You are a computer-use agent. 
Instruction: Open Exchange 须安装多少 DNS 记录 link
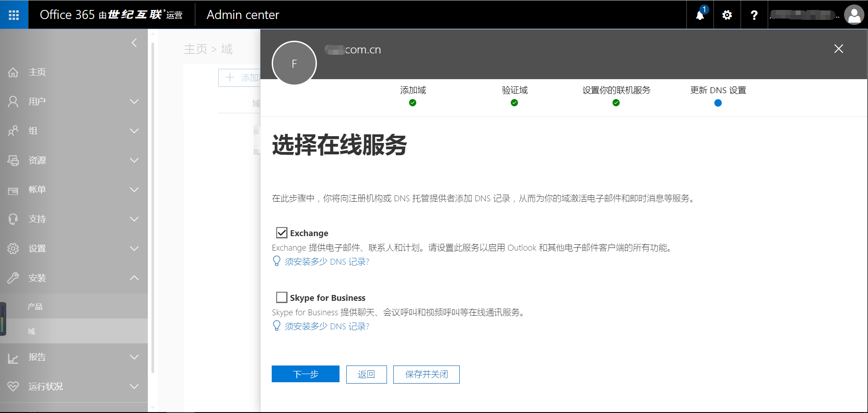tap(327, 262)
